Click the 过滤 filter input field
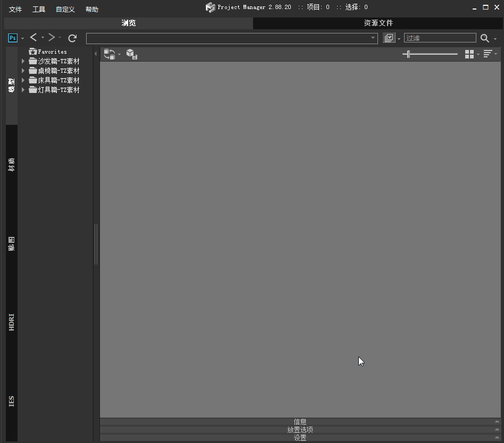The height and width of the screenshot is (443, 504). [440, 38]
